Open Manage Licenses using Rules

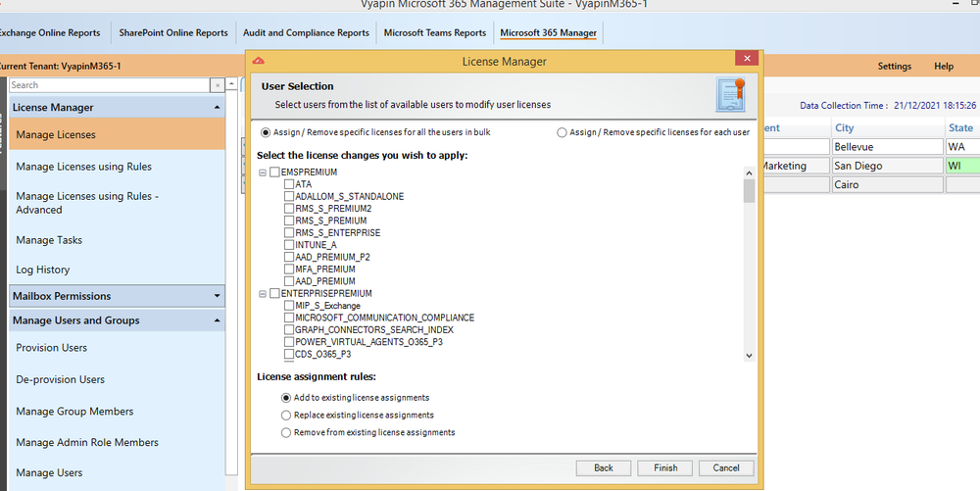[x=83, y=167]
